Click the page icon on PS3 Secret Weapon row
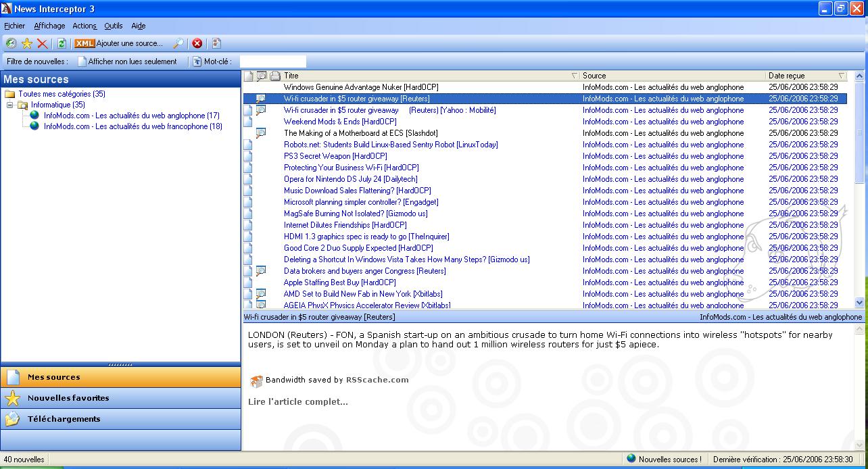Viewport: 868px width, 469px height. (x=248, y=156)
